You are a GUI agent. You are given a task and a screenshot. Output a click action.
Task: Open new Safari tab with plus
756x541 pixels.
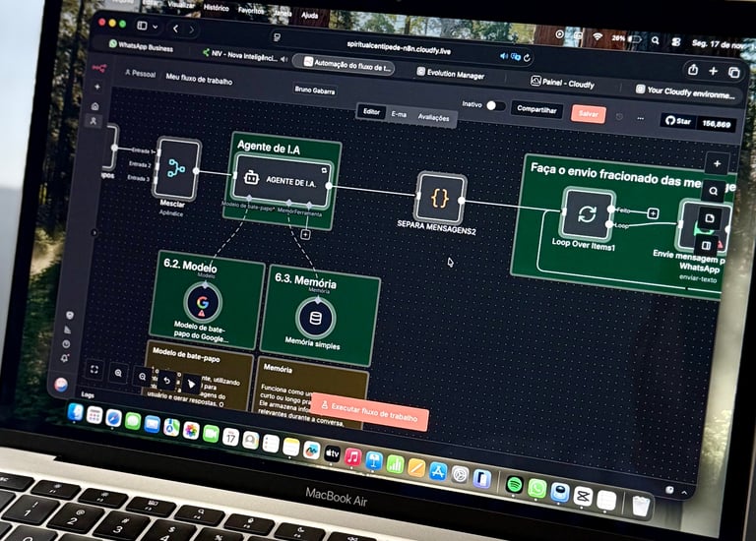point(714,71)
